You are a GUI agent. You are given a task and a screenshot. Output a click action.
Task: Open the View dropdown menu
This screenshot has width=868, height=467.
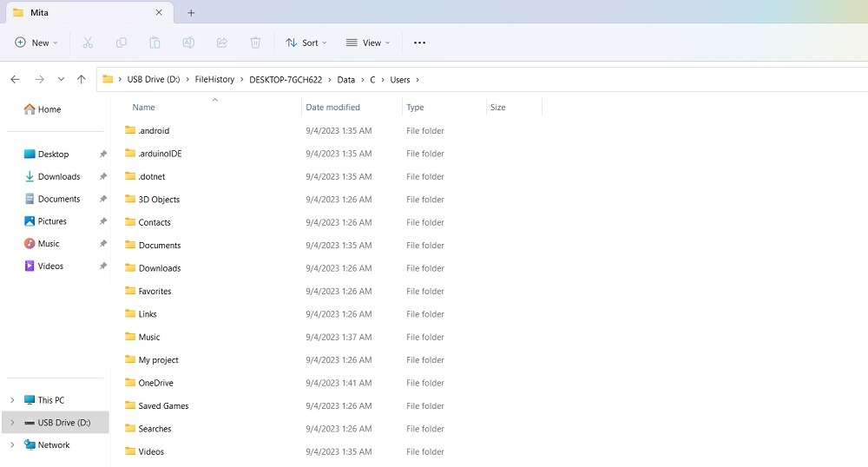368,43
